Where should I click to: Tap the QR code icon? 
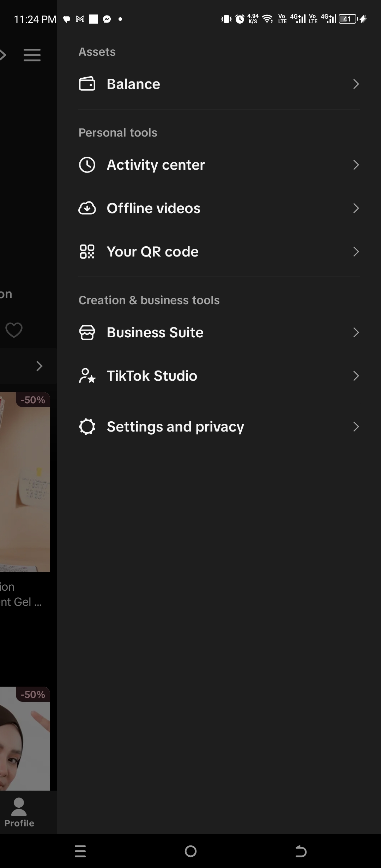(x=87, y=252)
